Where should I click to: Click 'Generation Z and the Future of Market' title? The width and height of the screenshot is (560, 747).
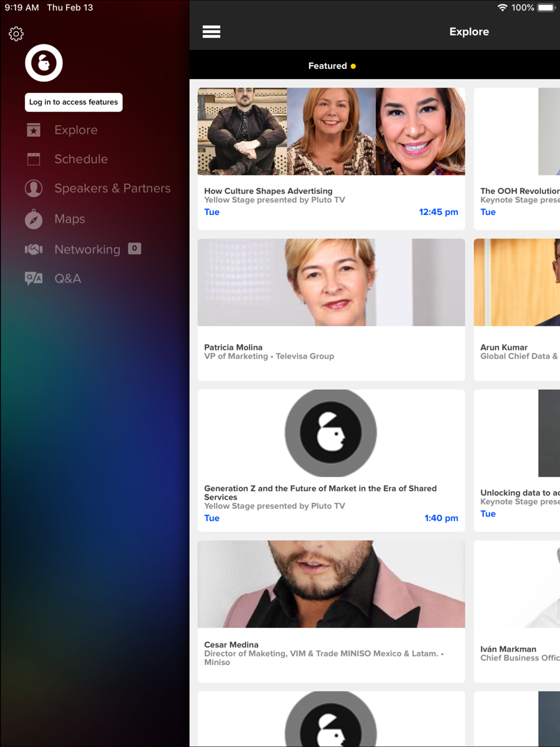(320, 493)
